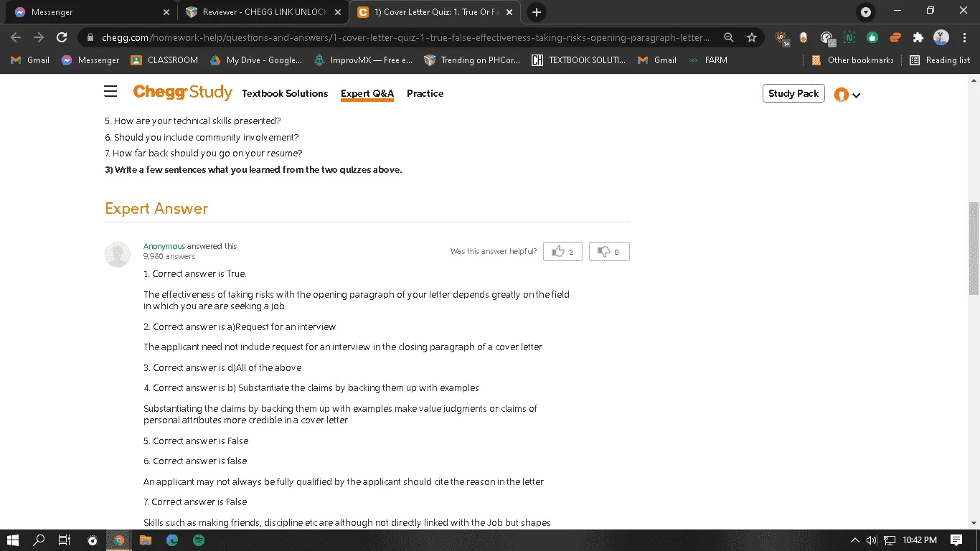Give the answer a thumbs down
This screenshot has height=551, width=980.
pyautogui.click(x=609, y=252)
